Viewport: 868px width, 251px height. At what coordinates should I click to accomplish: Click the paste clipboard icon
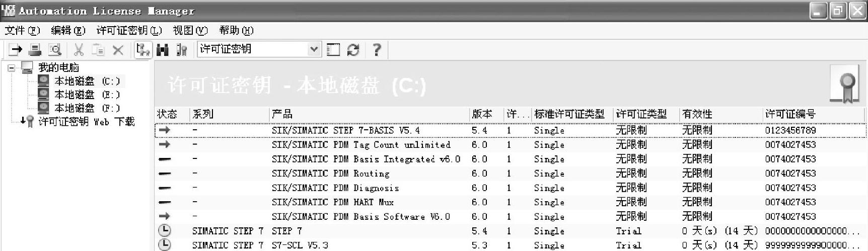tap(98, 49)
